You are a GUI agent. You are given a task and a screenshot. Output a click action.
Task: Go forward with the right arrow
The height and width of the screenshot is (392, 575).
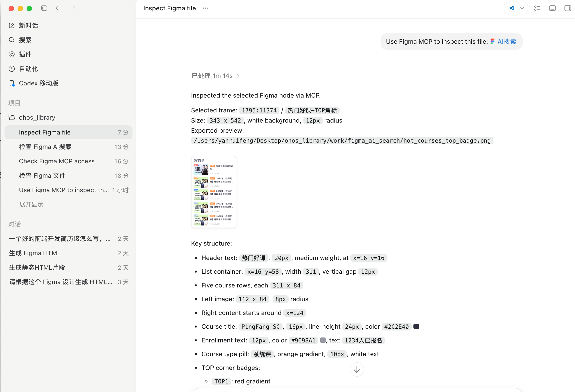click(x=73, y=8)
